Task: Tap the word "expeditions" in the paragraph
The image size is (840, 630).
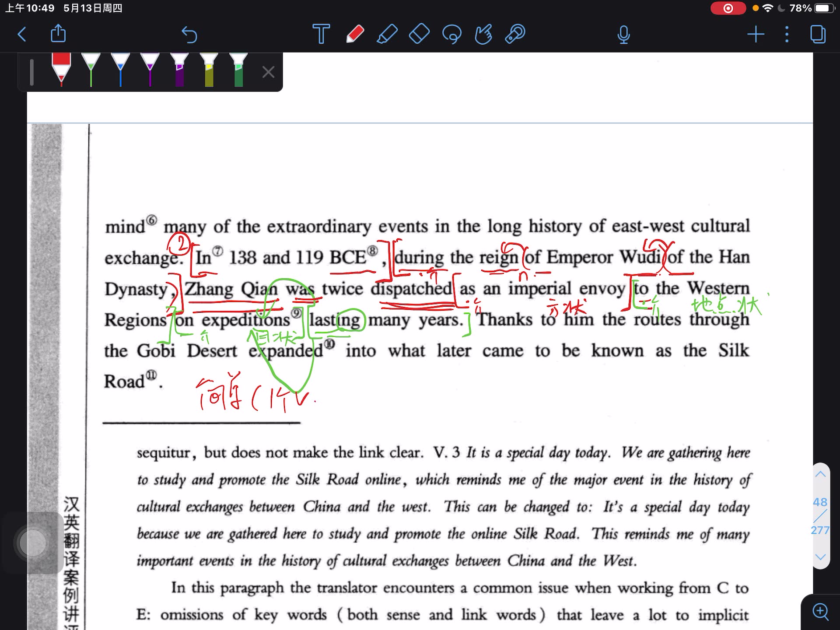Action: [x=245, y=321]
